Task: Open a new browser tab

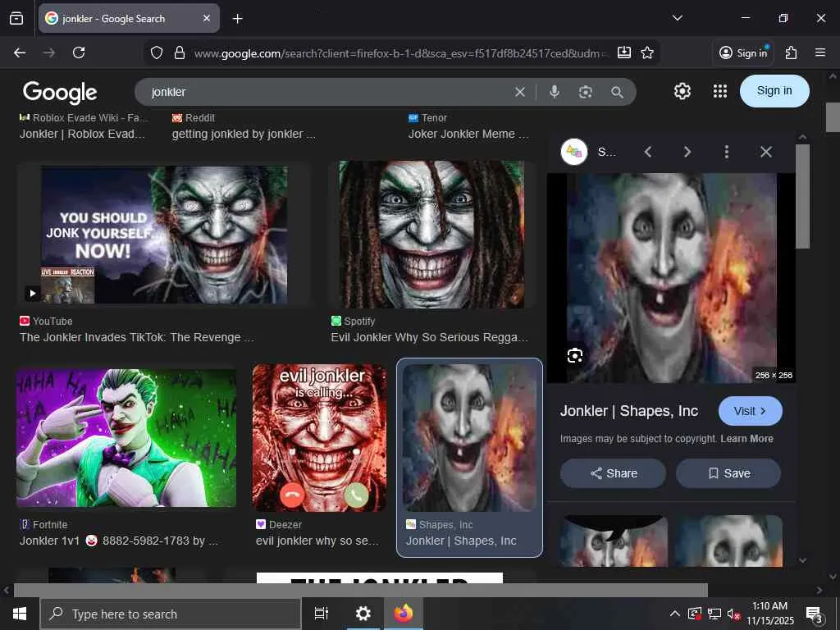Action: click(237, 19)
